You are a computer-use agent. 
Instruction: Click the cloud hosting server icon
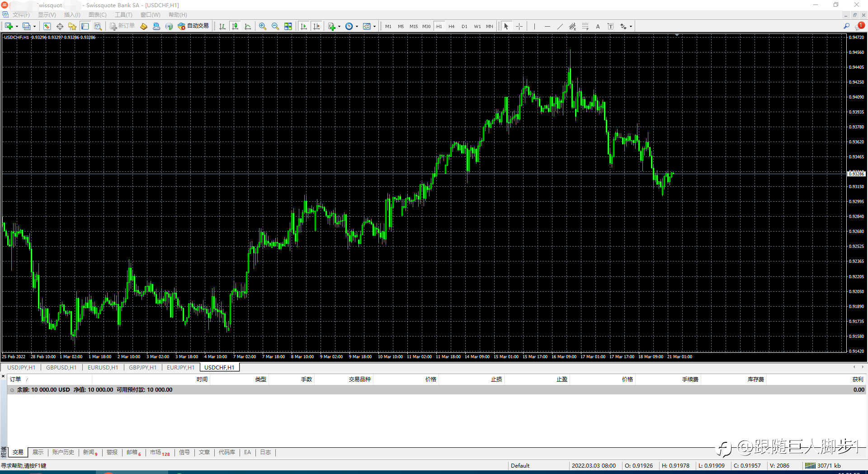(x=156, y=26)
